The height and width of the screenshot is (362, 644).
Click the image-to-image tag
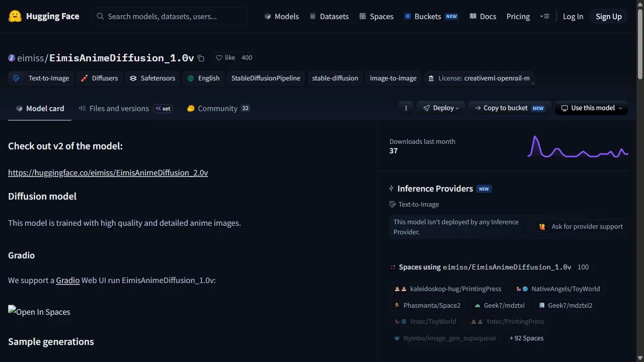393,78
